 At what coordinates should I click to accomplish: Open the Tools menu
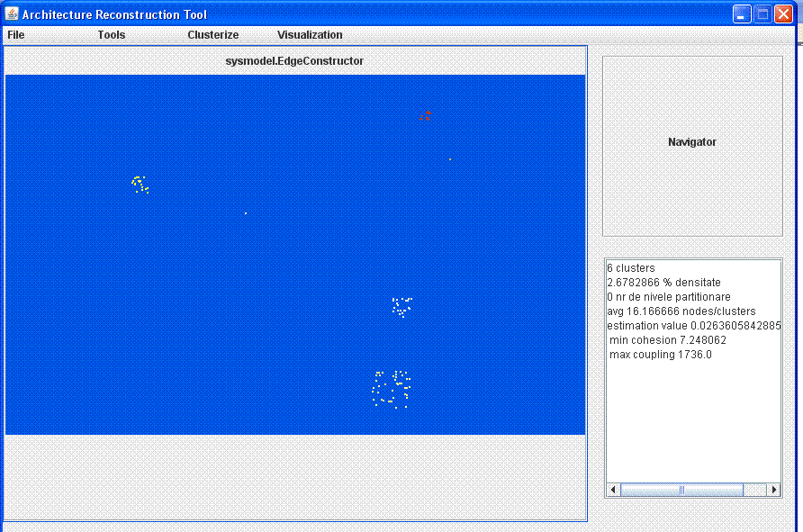pos(112,35)
